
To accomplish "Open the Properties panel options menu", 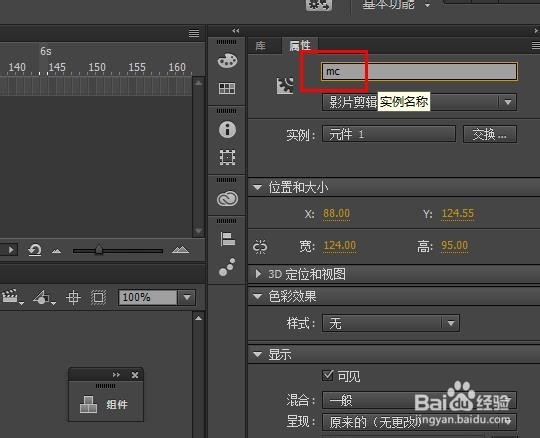I will coord(536,45).
